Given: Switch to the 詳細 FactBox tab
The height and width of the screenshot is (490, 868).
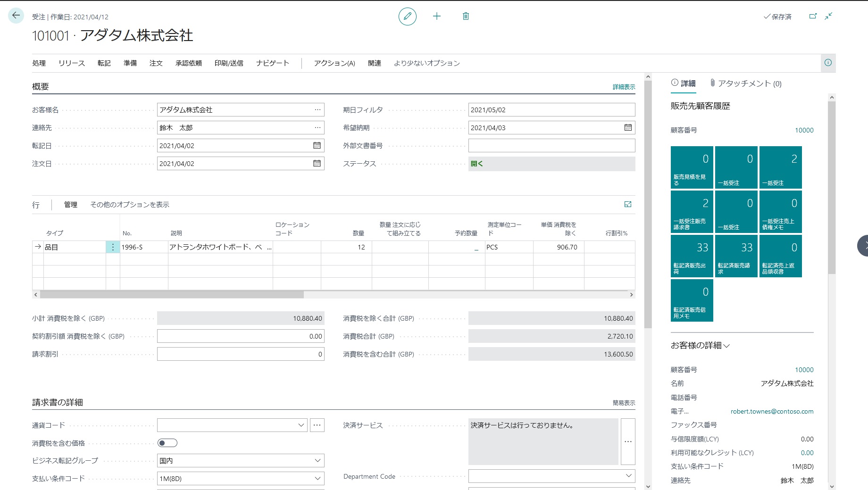Looking at the screenshot, I should coord(683,83).
